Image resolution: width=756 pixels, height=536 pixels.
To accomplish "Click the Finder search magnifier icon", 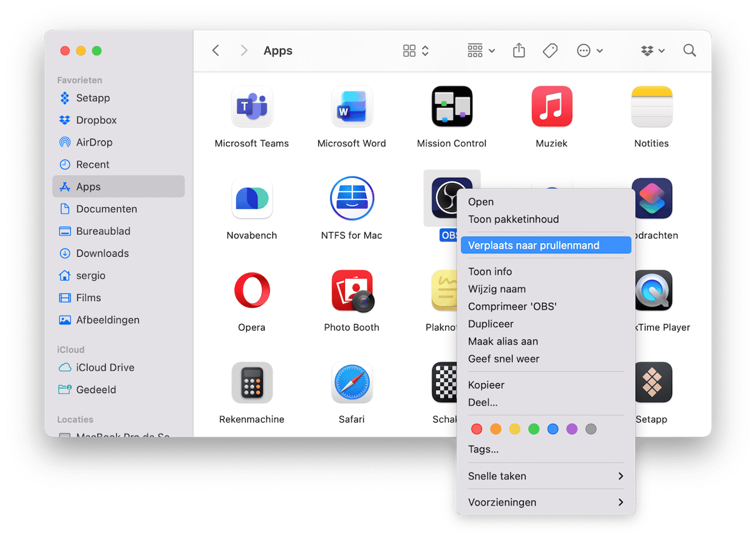I will click(x=689, y=51).
